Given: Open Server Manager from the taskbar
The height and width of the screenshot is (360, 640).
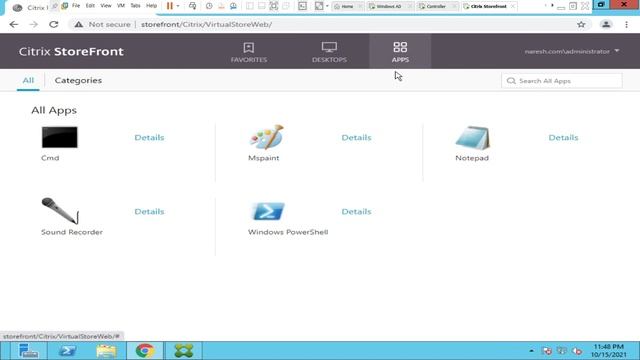Looking at the screenshot, I should click(28, 351).
